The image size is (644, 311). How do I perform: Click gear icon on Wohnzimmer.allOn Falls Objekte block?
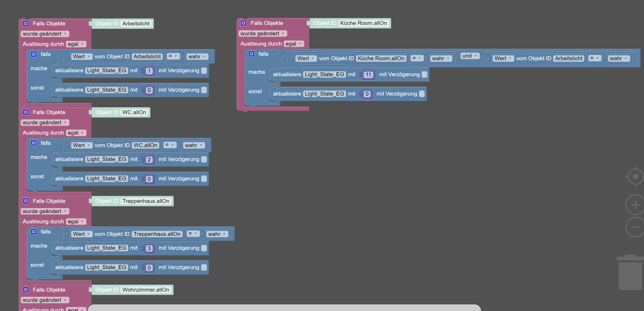[26, 290]
